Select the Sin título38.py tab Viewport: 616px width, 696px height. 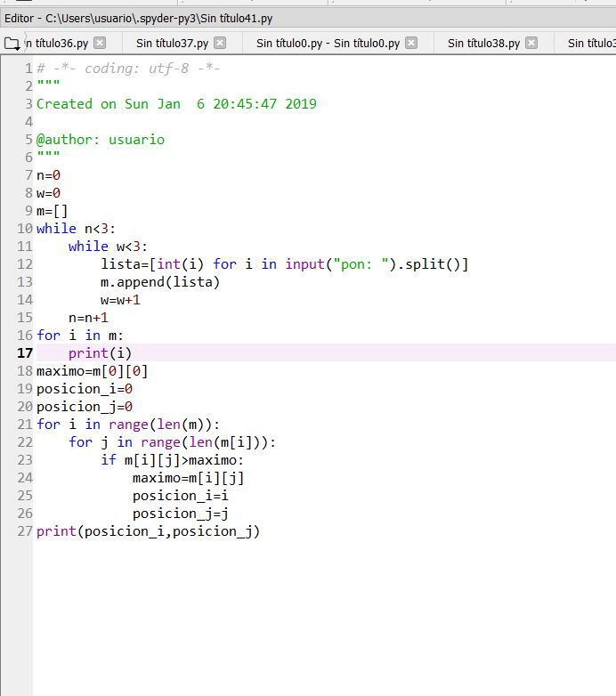pos(483,43)
